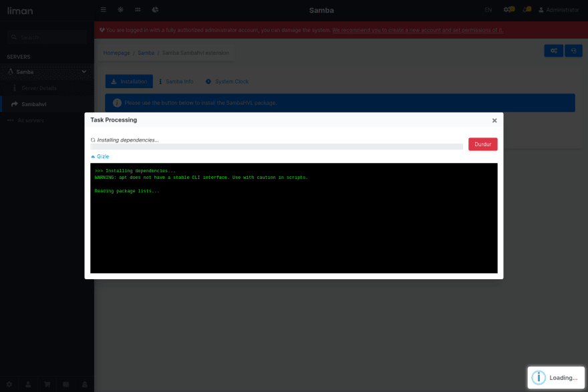Click the info icon in blue notice bar
Viewport: 588px width, 392px height.
click(x=117, y=103)
